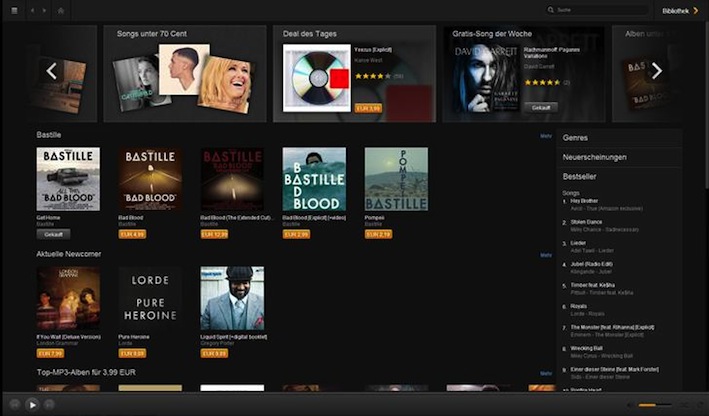Viewport: 709px width, 416px height.
Task: Click the search magnifier icon
Action: coord(550,10)
